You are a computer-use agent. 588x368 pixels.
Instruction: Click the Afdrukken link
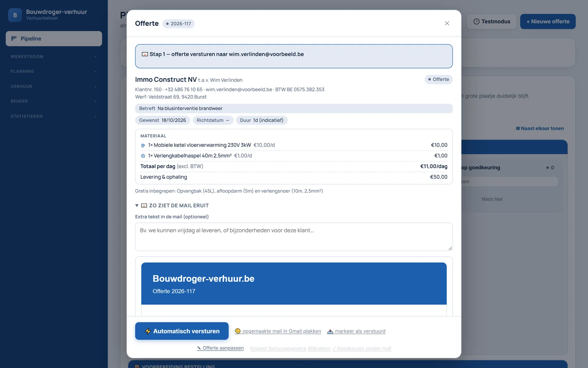(x=319, y=348)
